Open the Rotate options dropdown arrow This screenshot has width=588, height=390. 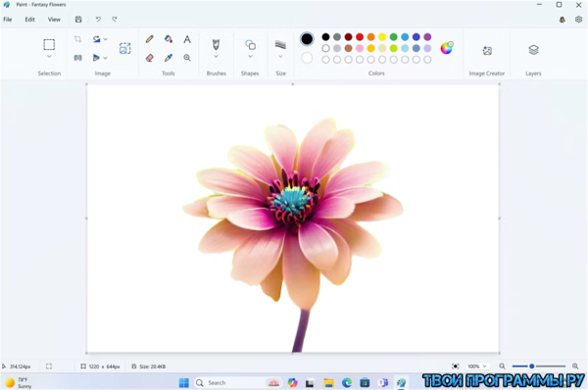[106, 39]
